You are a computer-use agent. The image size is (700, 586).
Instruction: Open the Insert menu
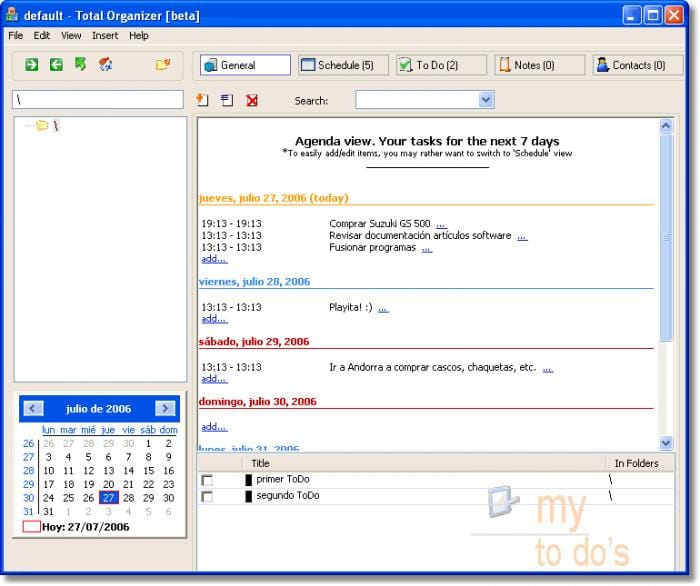[105, 36]
